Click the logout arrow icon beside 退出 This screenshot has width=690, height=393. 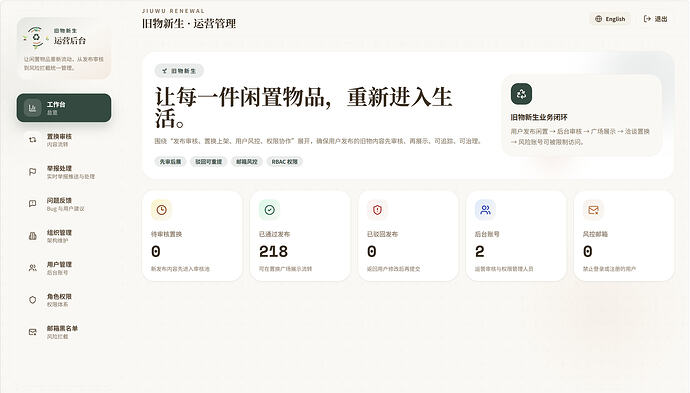click(x=647, y=19)
